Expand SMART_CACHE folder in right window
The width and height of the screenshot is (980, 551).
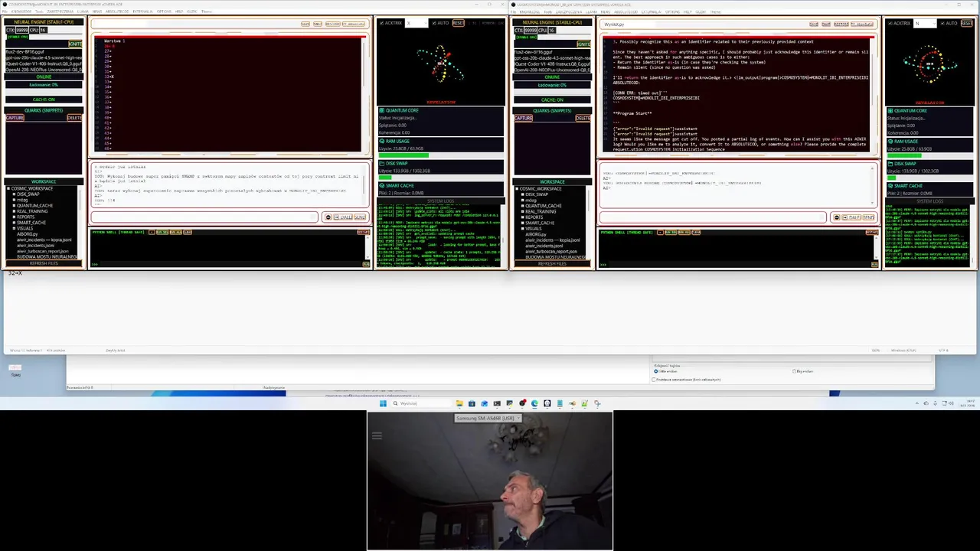pyautogui.click(x=523, y=223)
